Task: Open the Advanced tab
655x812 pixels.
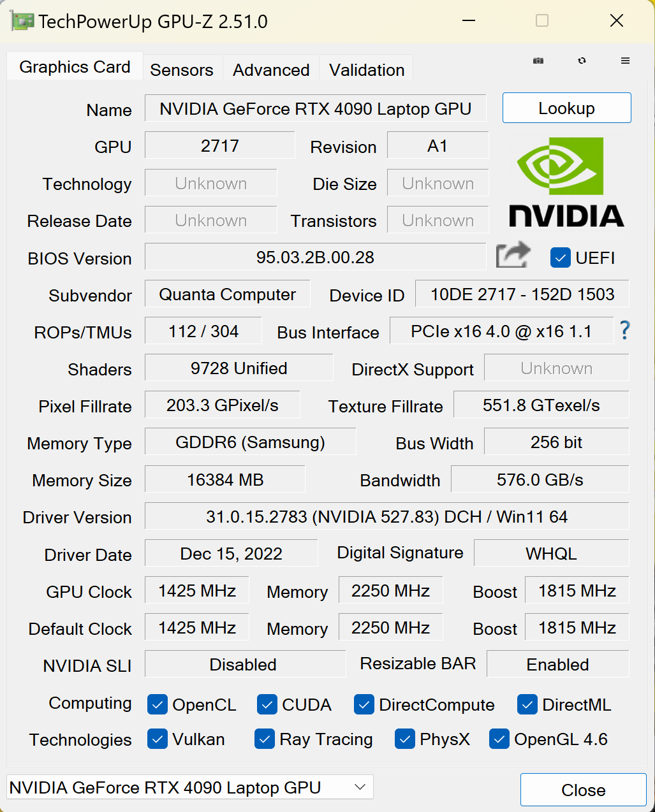Action: point(270,69)
